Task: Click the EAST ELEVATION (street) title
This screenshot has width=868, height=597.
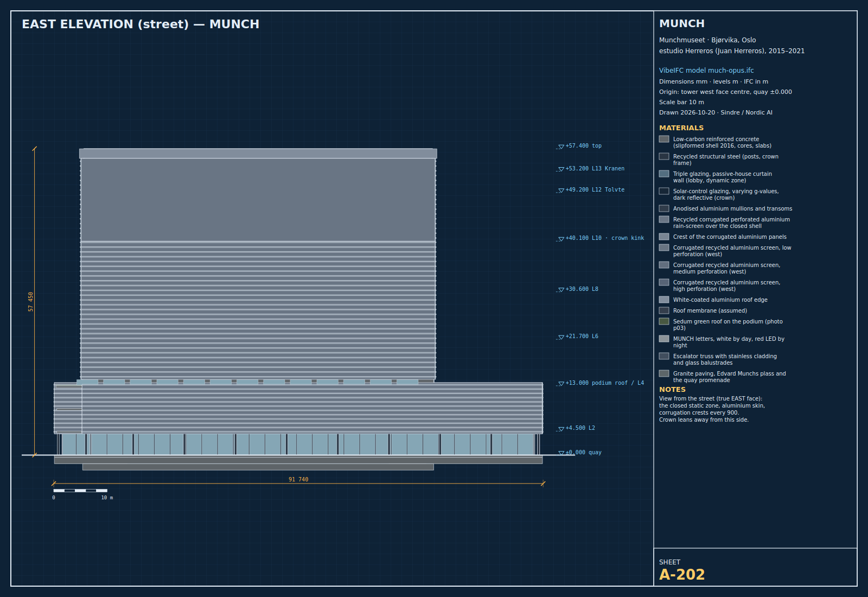Action: pyautogui.click(x=141, y=24)
